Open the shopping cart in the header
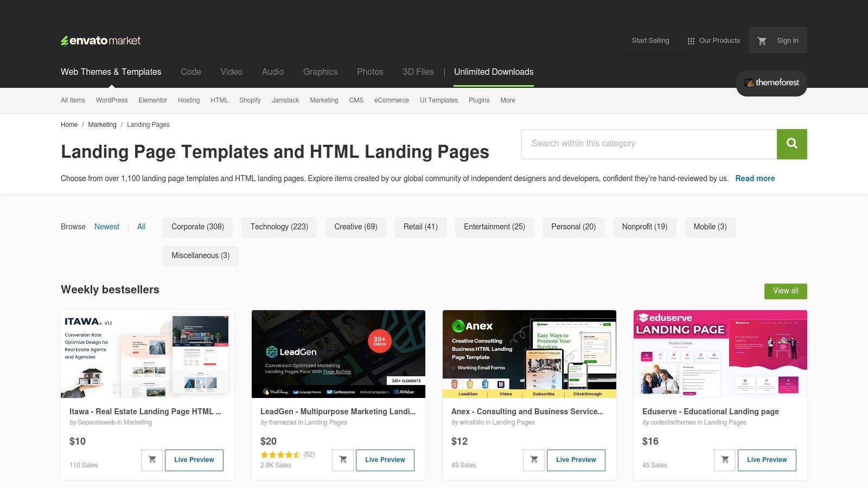Viewport: 868px width, 488px height. (762, 40)
